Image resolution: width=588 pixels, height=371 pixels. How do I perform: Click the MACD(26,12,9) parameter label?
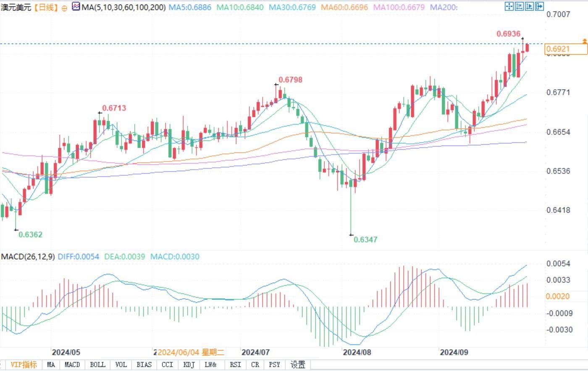pyautogui.click(x=28, y=256)
